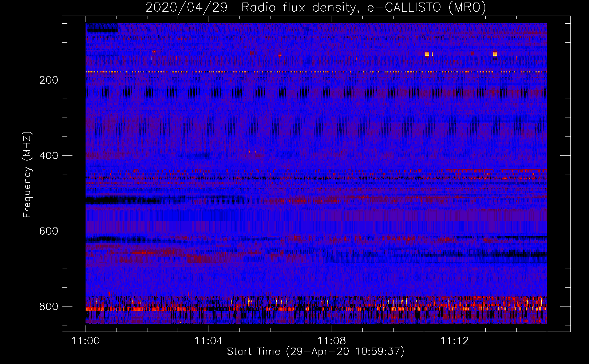Click the "Frequency (MHZ)" axis label

tap(27, 174)
